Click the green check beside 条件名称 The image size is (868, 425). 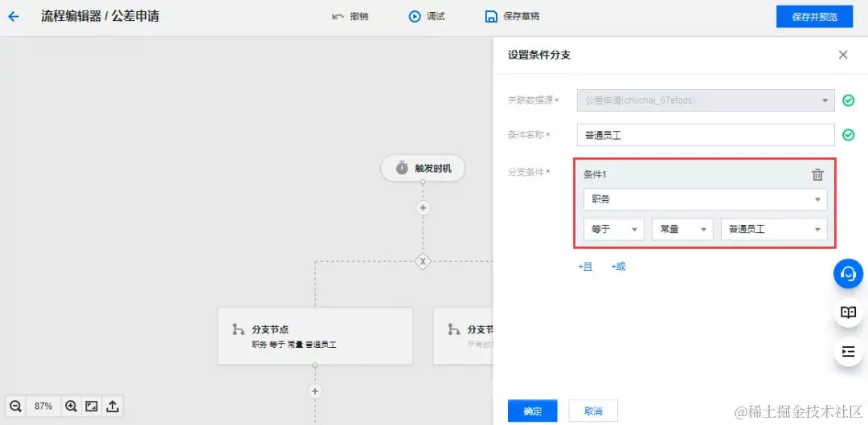tap(848, 135)
